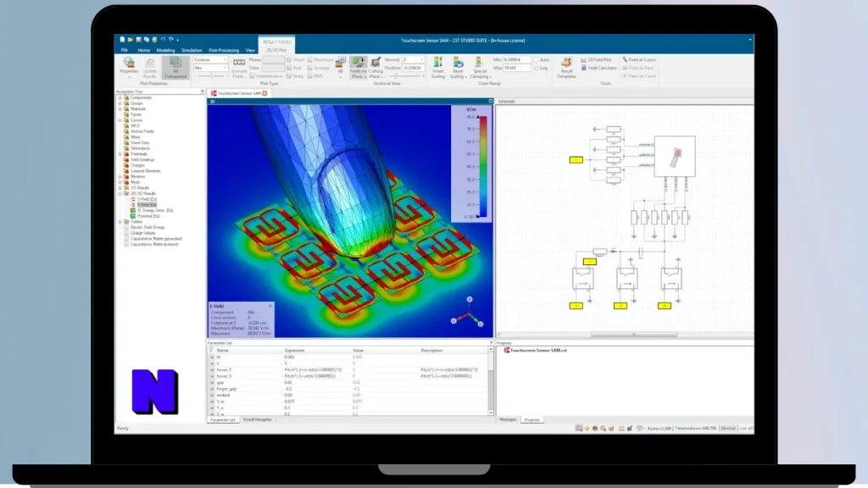Click the color ramp legend bar in 3D view
Viewport: 868px width, 488px height.
[x=482, y=167]
